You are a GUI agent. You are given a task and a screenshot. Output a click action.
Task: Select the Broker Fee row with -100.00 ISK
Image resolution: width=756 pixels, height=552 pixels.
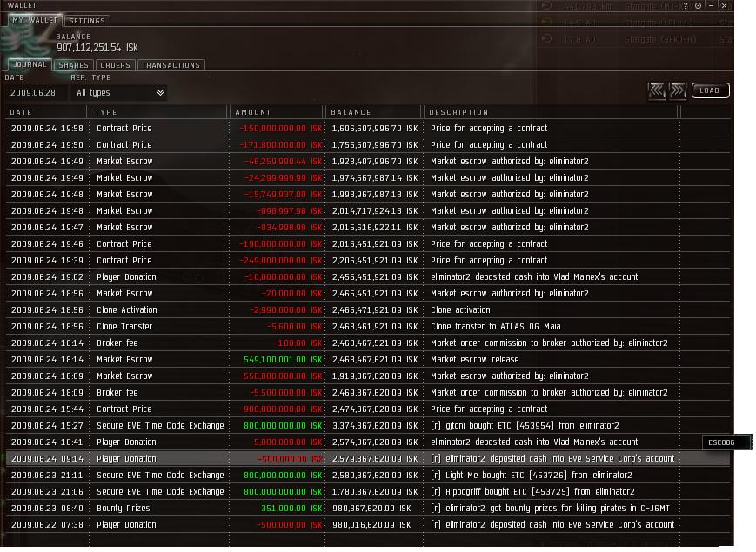pos(368,343)
